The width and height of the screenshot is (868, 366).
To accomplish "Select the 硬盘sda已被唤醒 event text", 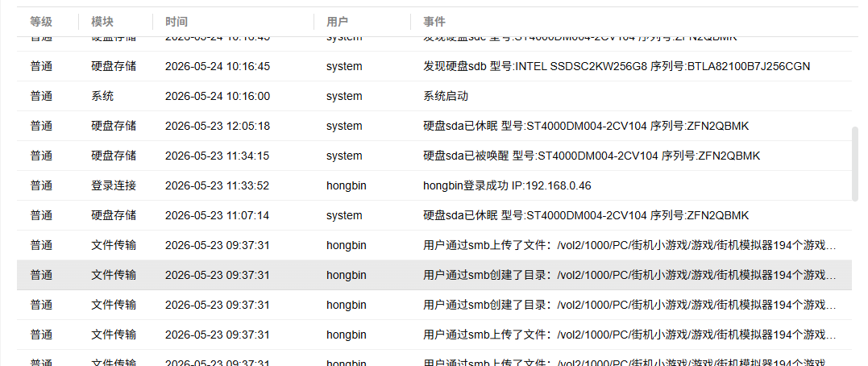I will [x=592, y=156].
